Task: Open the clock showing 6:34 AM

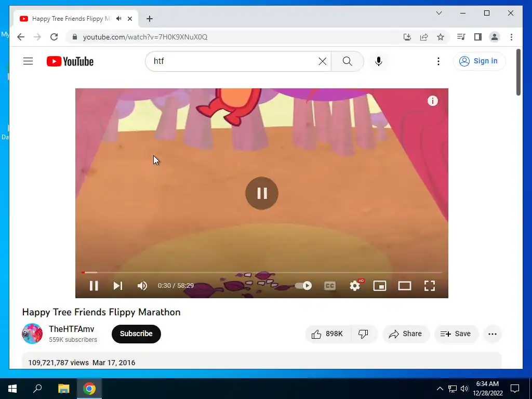Action: [x=487, y=389]
